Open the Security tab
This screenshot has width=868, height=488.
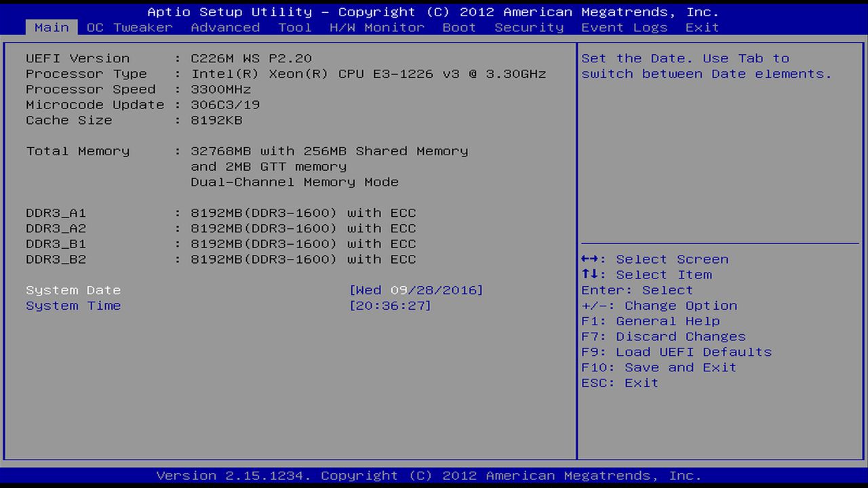coord(529,27)
